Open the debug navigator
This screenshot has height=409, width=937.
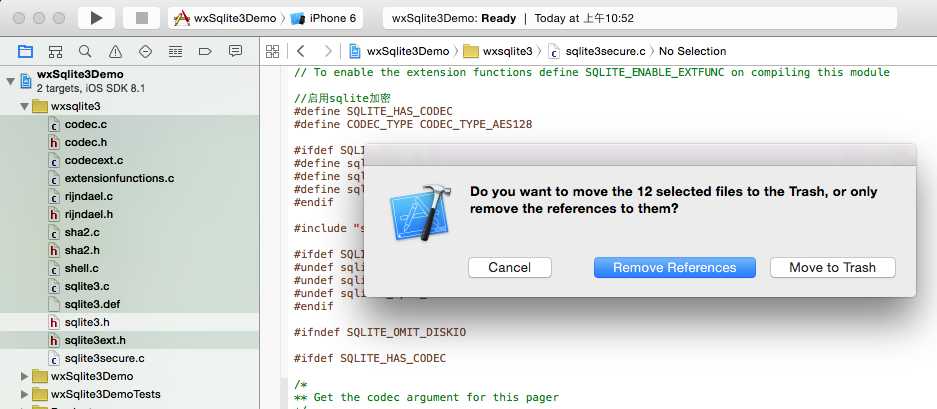point(176,51)
